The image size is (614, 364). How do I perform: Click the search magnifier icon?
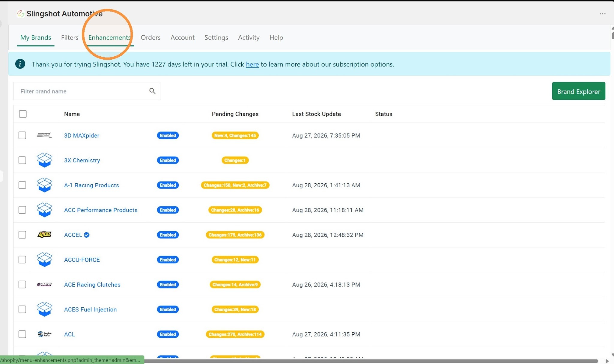click(152, 91)
